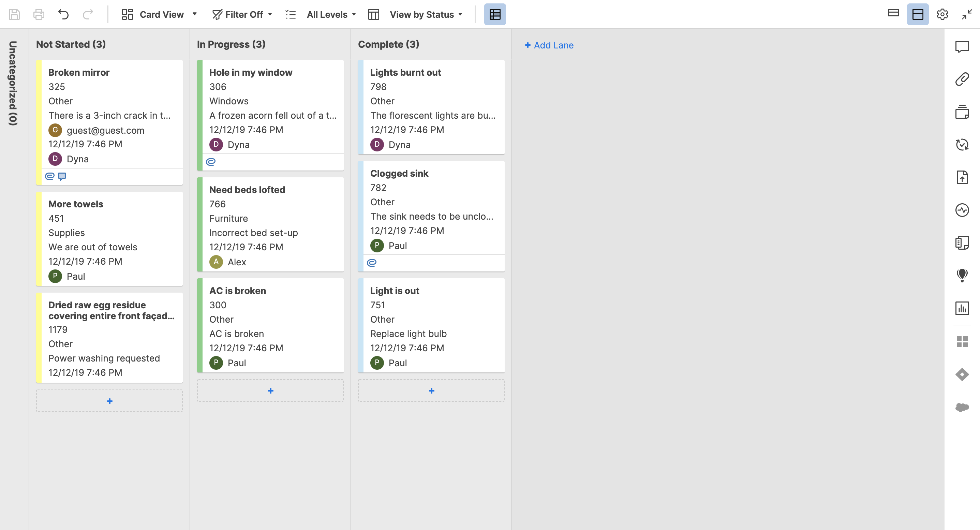The height and width of the screenshot is (530, 980).
Task: Toggle the Grid view button in toolbar
Action: 494,14
